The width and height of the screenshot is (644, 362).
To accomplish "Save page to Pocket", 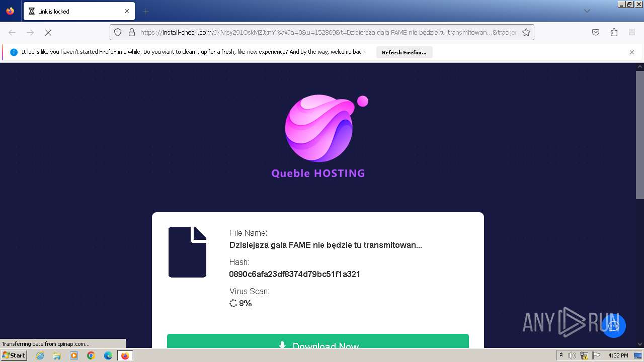I will point(596,32).
